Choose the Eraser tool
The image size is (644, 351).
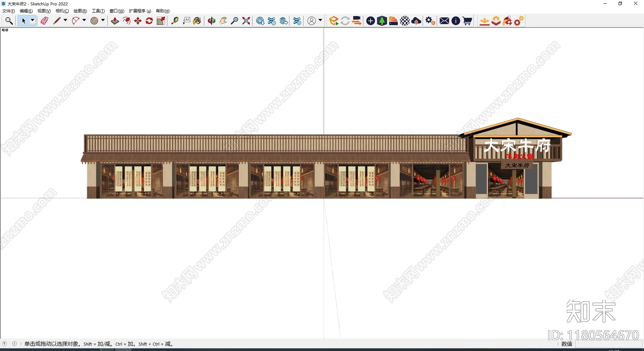[x=45, y=21]
